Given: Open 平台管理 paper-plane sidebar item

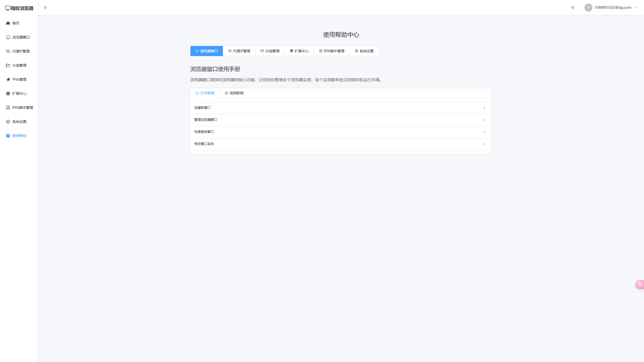Looking at the screenshot, I should coord(17,79).
